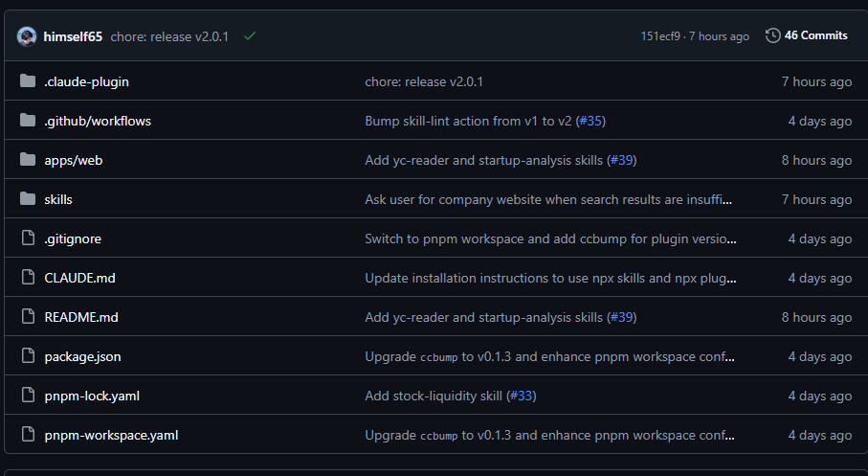Open the README.md file
Viewport: 868px width, 476px height.
click(x=81, y=317)
